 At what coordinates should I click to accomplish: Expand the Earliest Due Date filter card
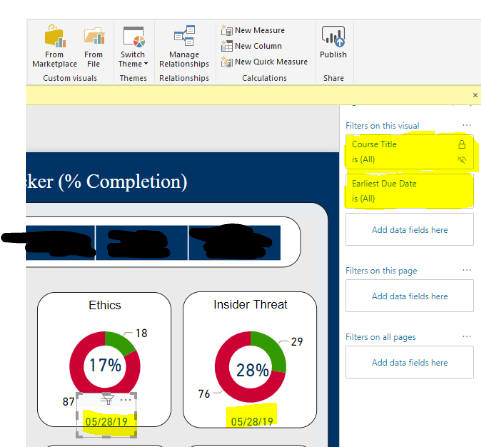tap(409, 191)
